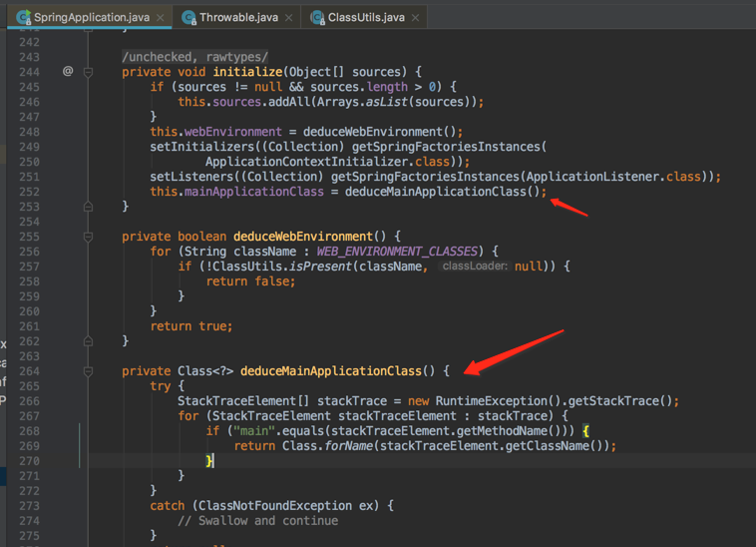Click line number 270 in the gutter
756x547 pixels.
pos(29,461)
